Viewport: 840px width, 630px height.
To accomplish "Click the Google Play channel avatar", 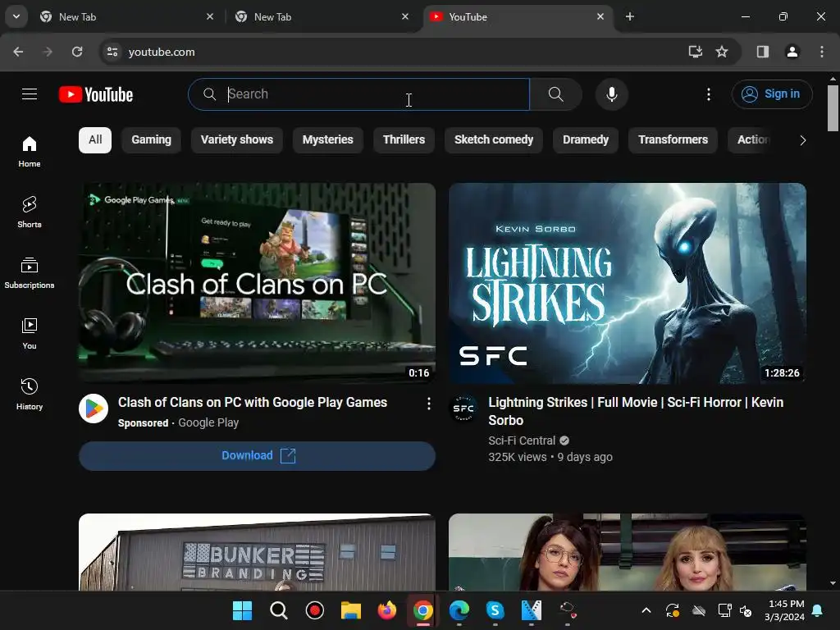I will coord(94,409).
